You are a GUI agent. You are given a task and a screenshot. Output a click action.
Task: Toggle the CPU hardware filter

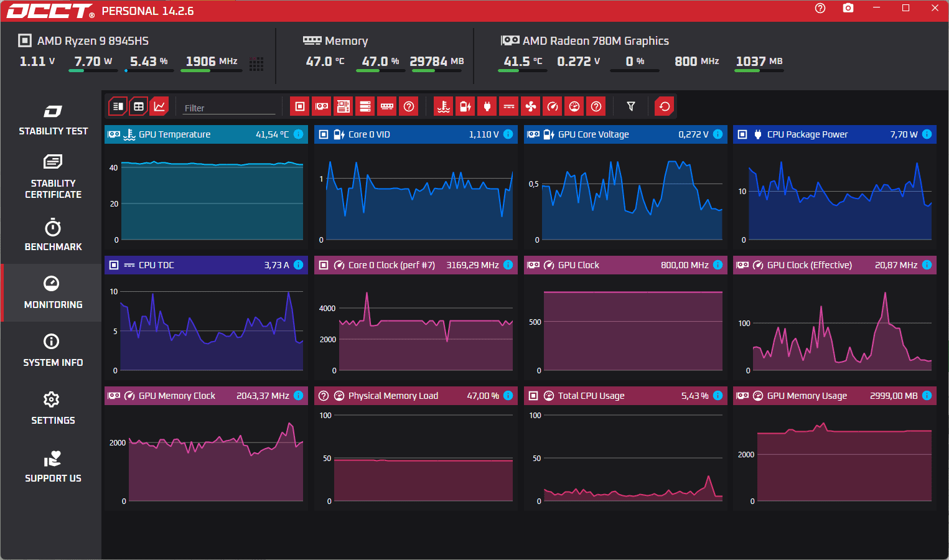click(300, 106)
